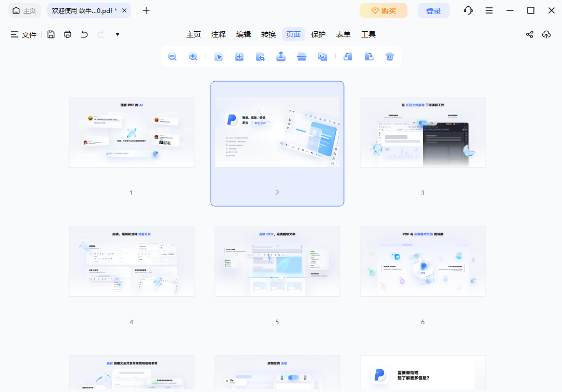Select page 6 thumbnail about format conversion

click(x=423, y=261)
